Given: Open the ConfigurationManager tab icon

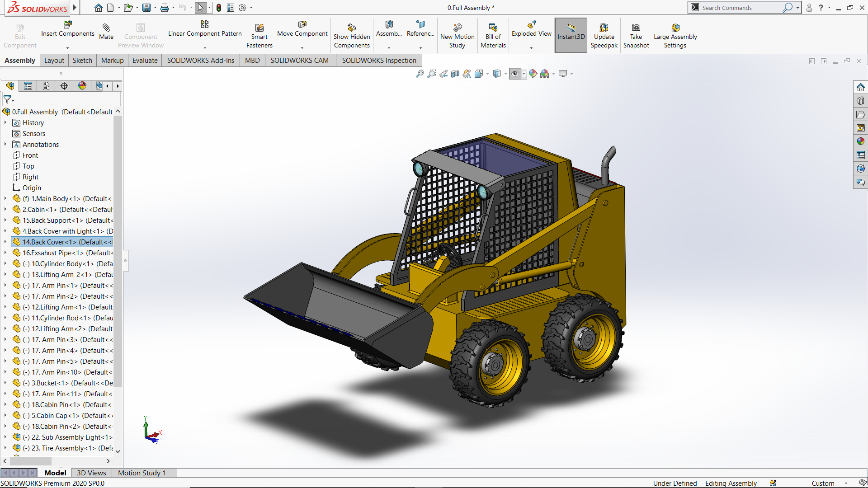Looking at the screenshot, I should [46, 86].
